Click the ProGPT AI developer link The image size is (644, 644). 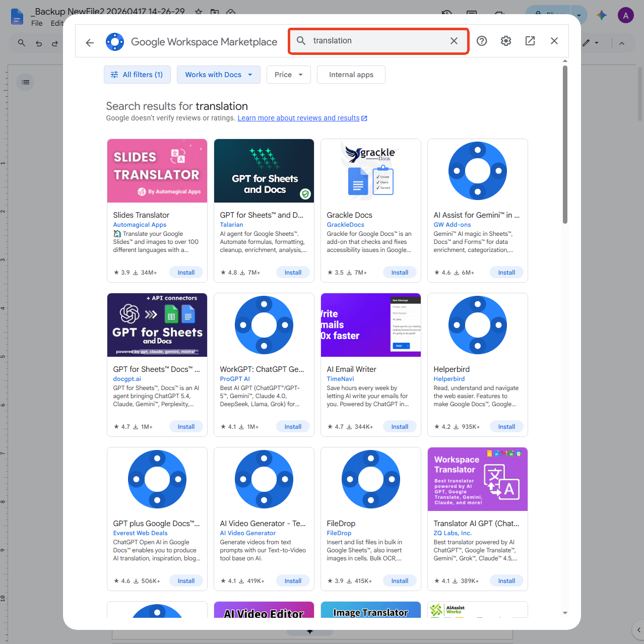[235, 379]
